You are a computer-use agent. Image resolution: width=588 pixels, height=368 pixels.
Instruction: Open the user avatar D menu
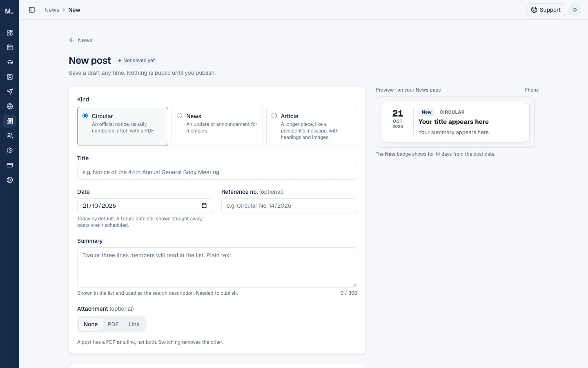tap(575, 10)
